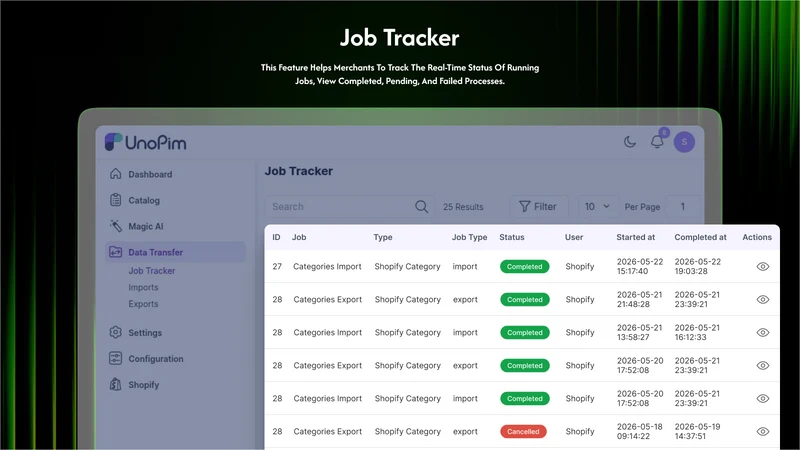800x450 pixels.
Task: Select Data Transfer menu item
Action: [176, 252]
